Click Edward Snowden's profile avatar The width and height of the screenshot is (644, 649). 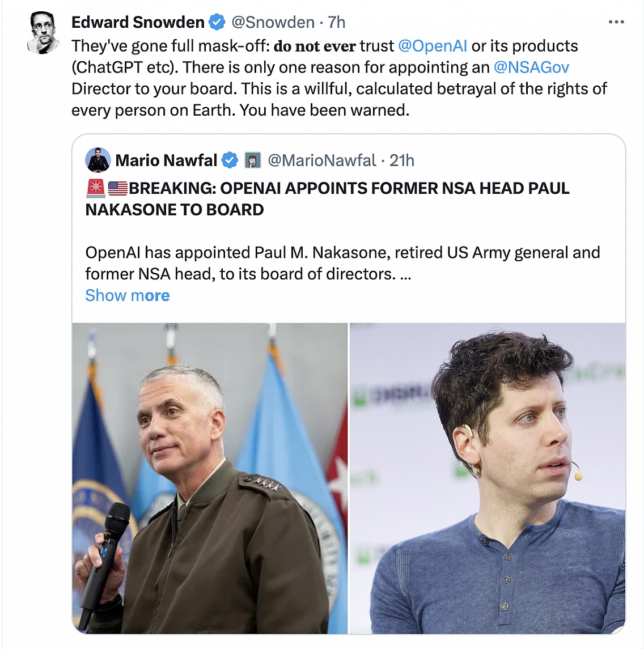point(43,33)
